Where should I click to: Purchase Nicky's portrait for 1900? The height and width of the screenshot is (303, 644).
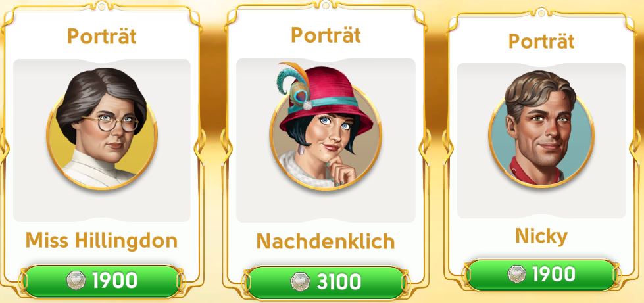tap(541, 274)
